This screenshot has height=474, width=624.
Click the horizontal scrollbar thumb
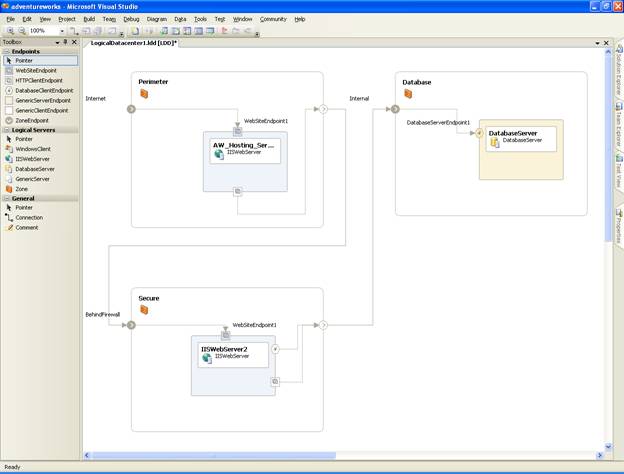point(214,455)
